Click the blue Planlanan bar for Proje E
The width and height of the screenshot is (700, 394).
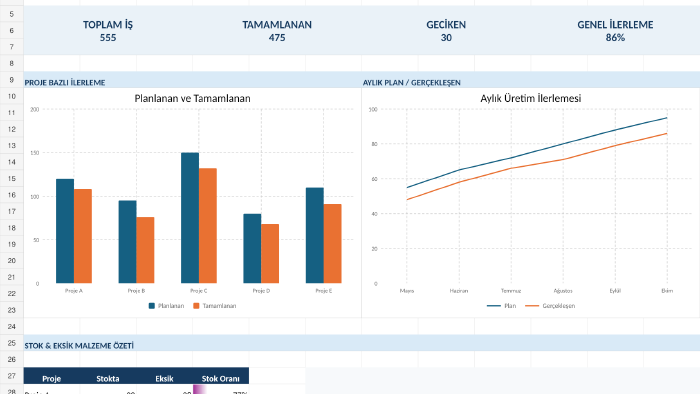point(315,236)
